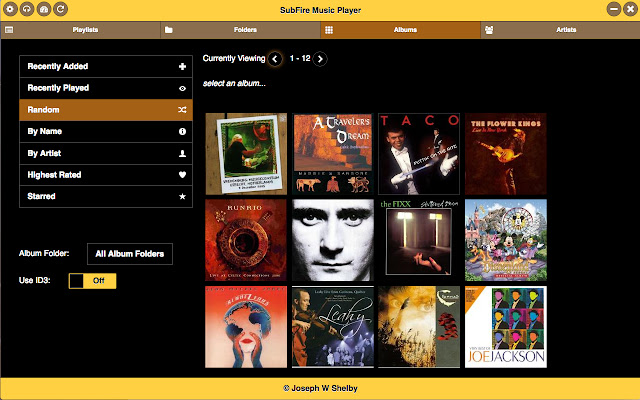This screenshot has height=400, width=640.
Task: Click the heart icon beside Highest Rated
Action: (182, 175)
